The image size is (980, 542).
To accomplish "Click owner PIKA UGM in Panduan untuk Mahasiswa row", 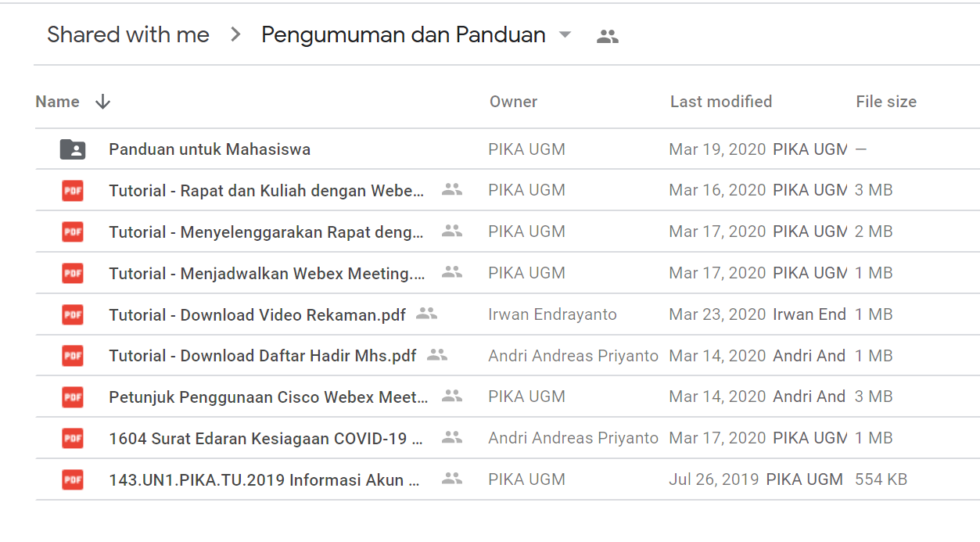I will click(526, 149).
